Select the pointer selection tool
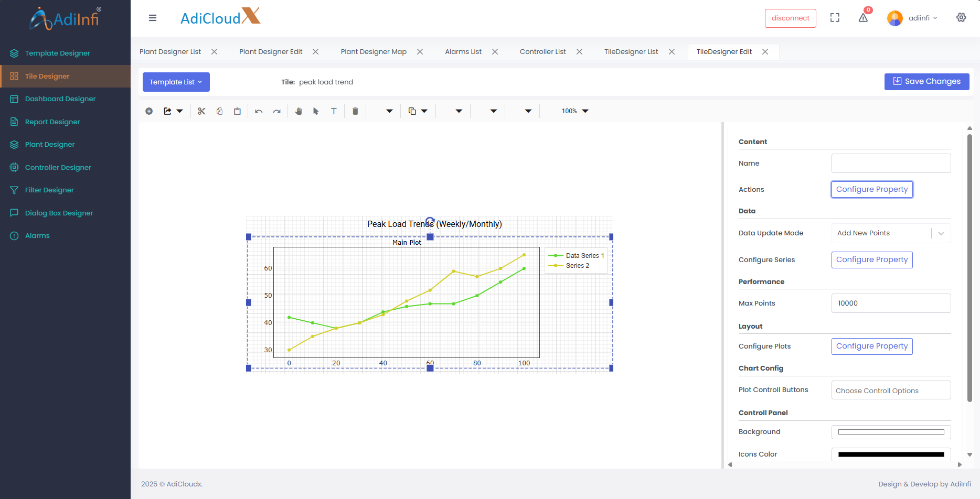980x499 pixels. 316,111
